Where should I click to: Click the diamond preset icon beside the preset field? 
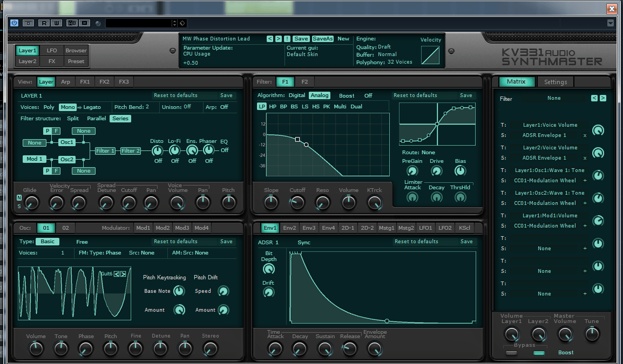coord(182,23)
